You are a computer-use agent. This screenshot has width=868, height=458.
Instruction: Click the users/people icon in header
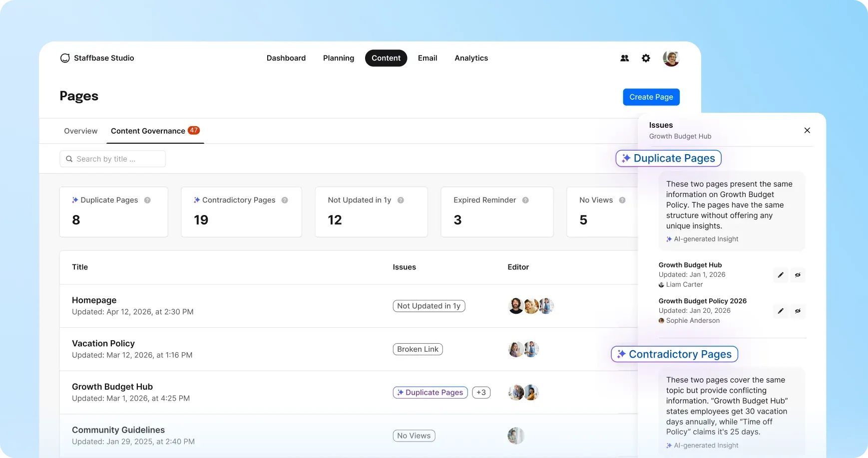[624, 58]
